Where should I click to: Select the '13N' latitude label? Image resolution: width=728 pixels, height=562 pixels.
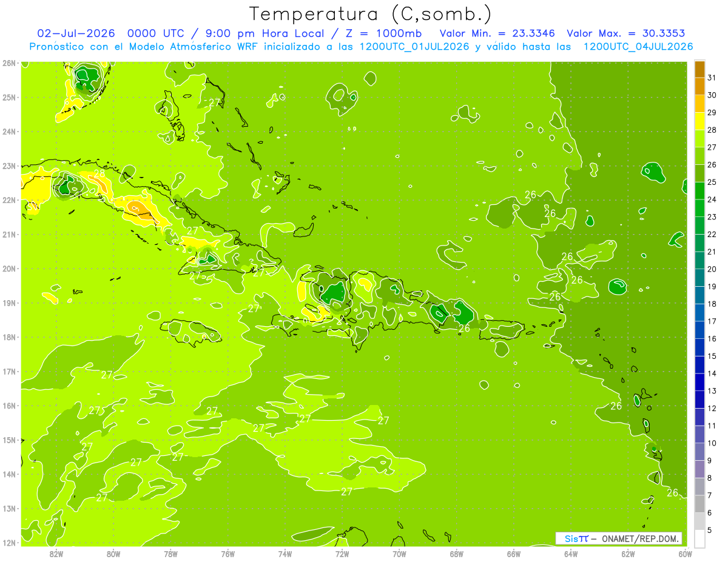(x=9, y=508)
